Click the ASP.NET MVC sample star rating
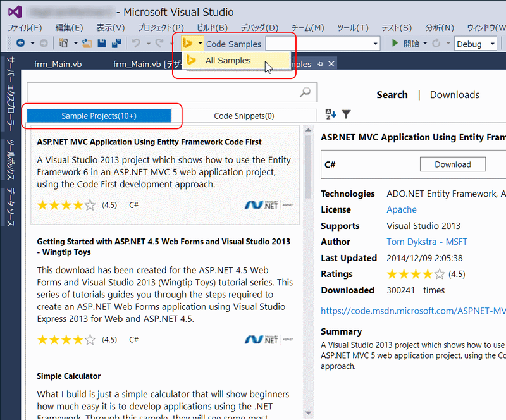The image size is (506, 420). pos(66,205)
